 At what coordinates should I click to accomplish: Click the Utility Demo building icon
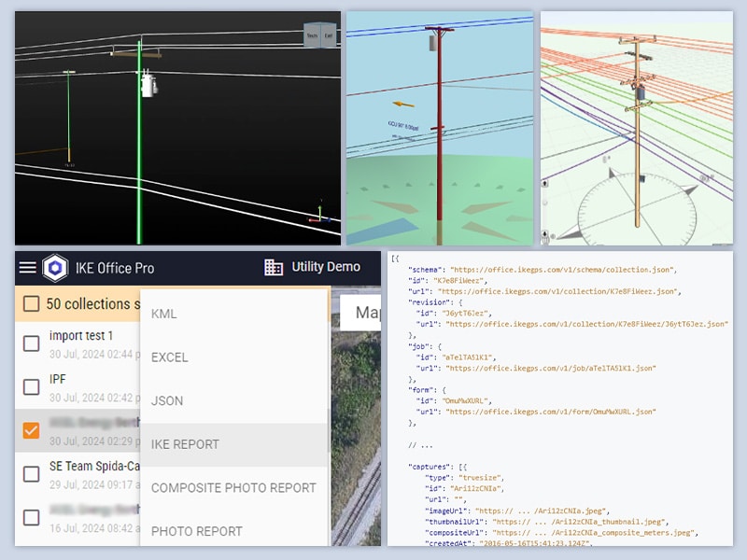[274, 268]
